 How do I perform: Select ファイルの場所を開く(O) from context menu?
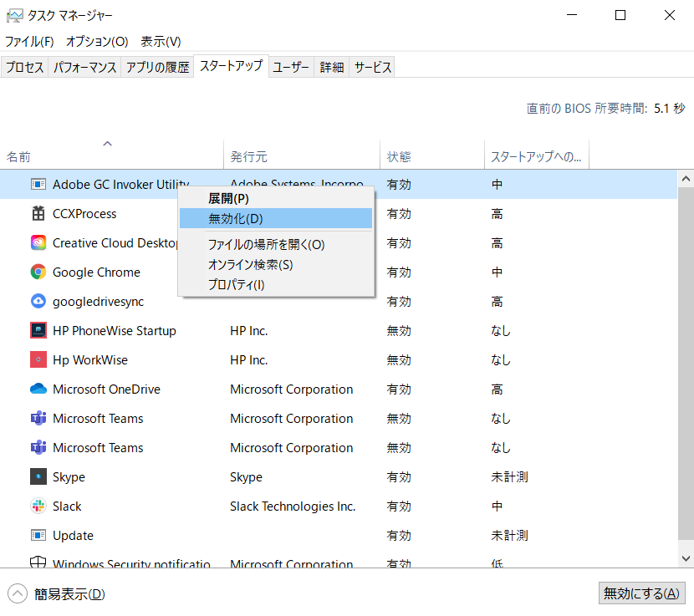(x=276, y=244)
